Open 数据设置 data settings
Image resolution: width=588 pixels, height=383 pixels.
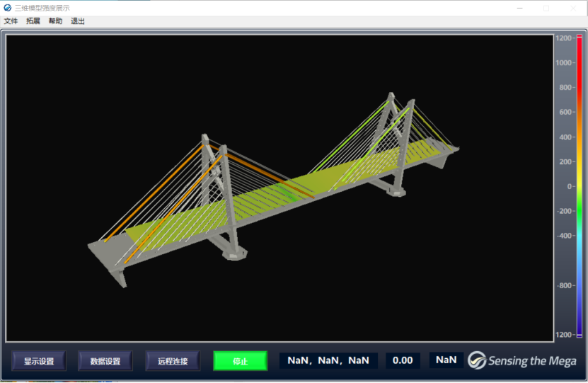coord(105,361)
